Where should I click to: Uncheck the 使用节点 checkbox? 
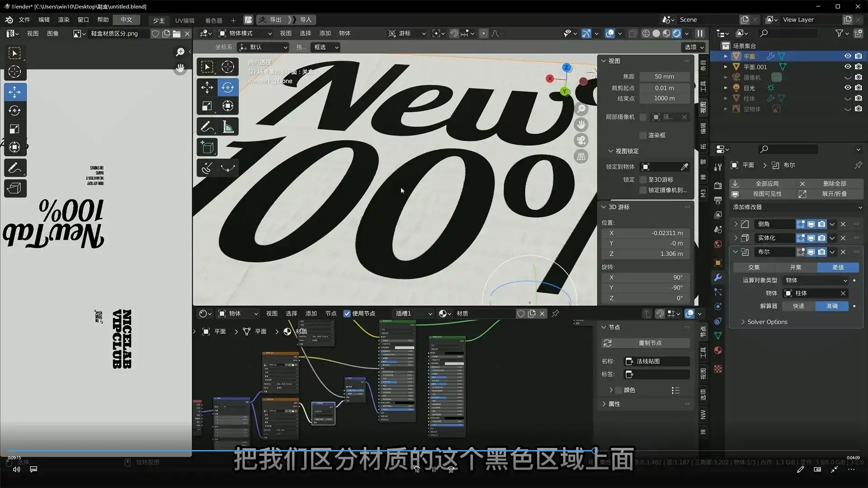pyautogui.click(x=347, y=313)
